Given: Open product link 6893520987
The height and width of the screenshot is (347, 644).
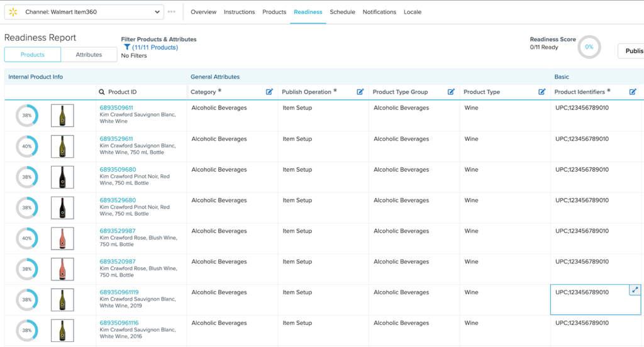Looking at the screenshot, I should 118,261.
